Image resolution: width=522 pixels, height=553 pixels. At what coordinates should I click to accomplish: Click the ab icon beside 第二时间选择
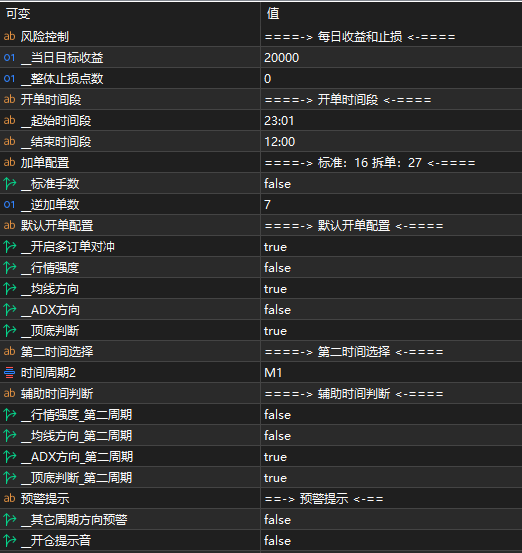10,352
